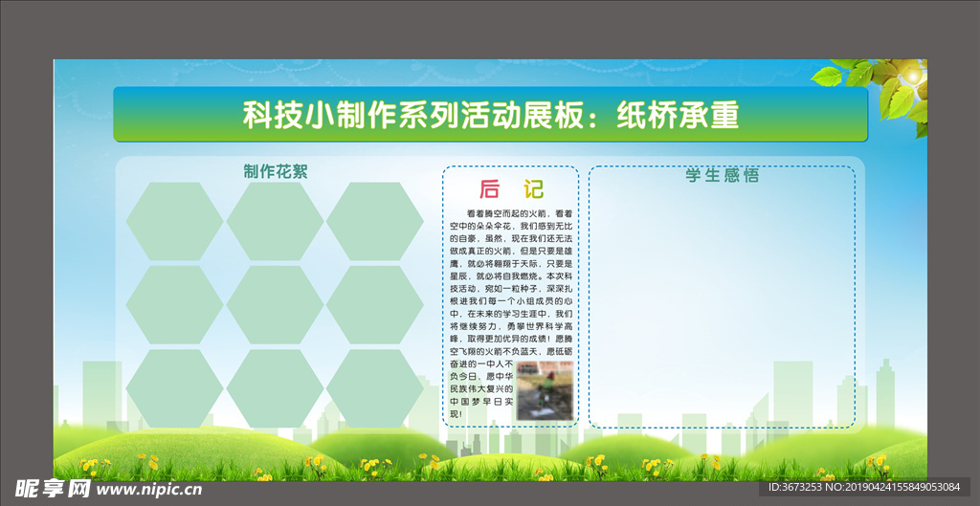The width and height of the screenshot is (980, 506).
Task: Click inside the empty 学生感悟 dashed box
Action: (722, 306)
